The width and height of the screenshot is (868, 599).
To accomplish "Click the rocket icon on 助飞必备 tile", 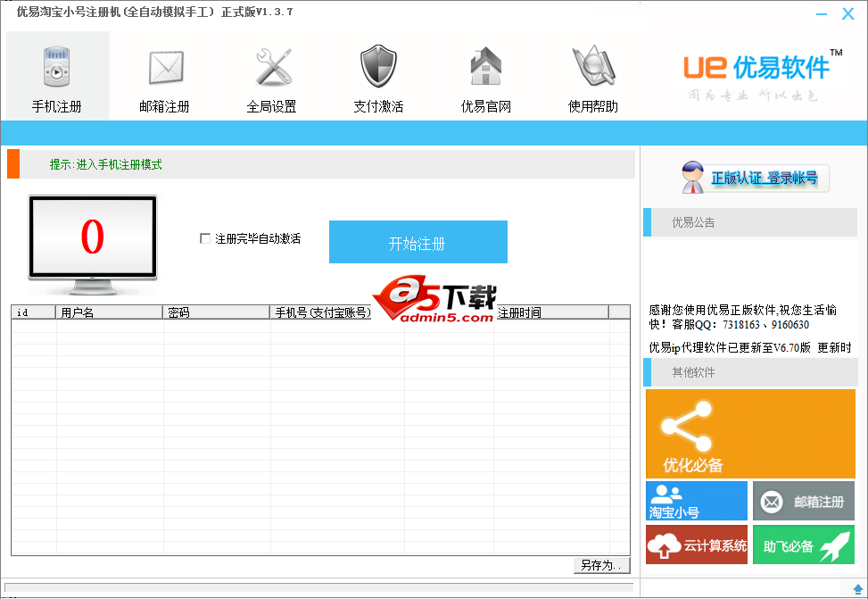I will point(835,547).
